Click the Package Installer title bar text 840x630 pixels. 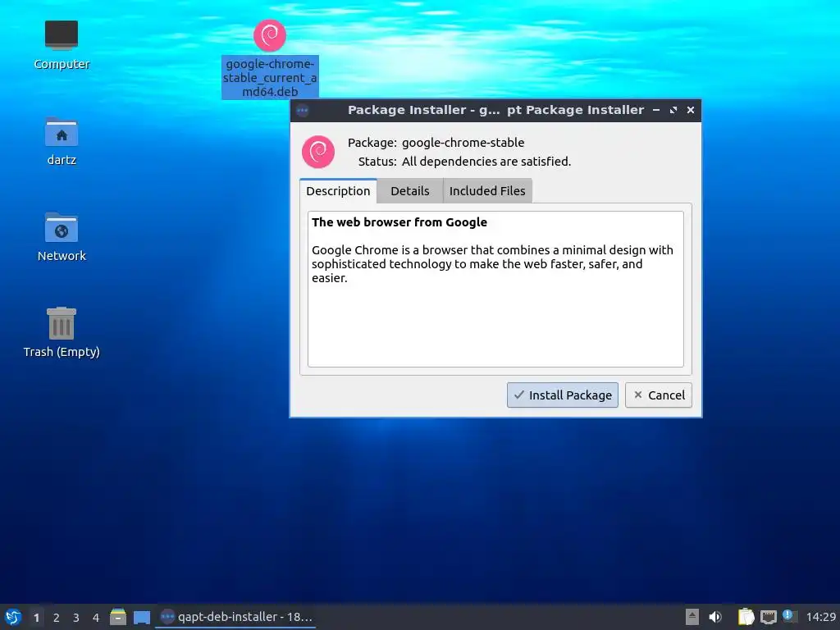click(495, 110)
